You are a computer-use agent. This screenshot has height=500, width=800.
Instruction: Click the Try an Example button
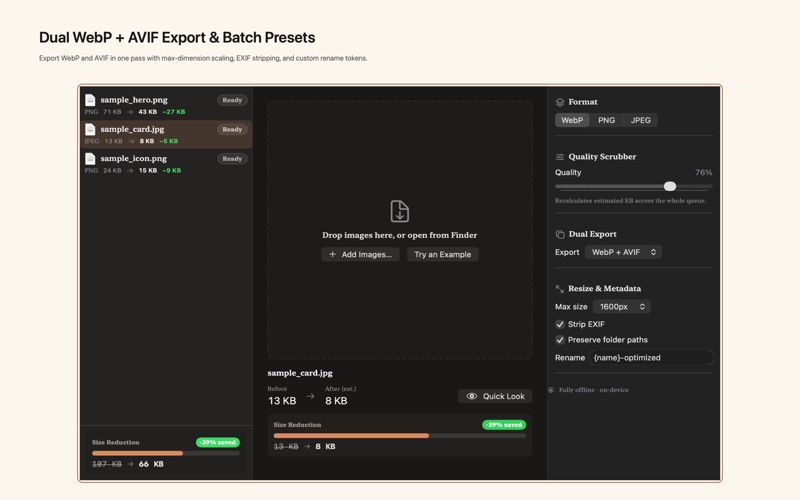(442, 254)
